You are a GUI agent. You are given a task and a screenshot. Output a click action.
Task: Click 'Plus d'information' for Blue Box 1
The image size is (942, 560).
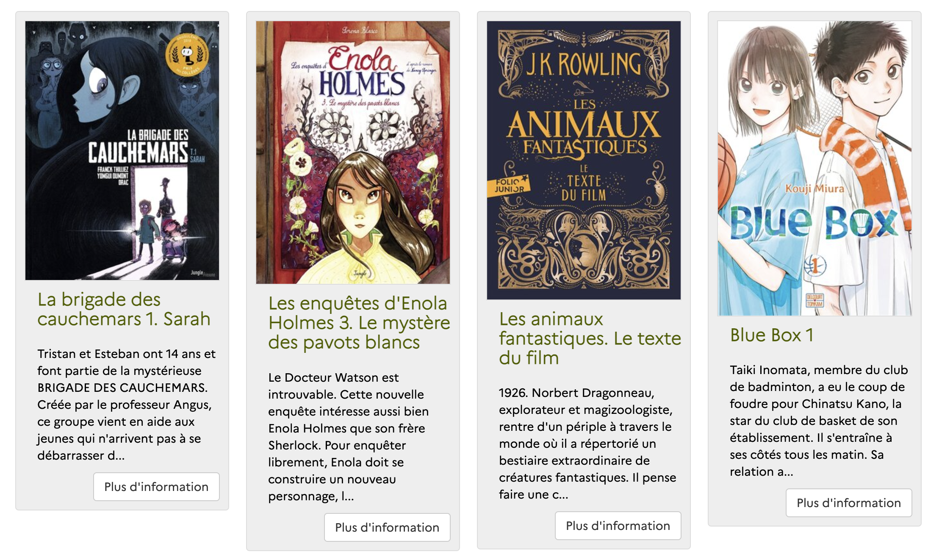tap(849, 502)
